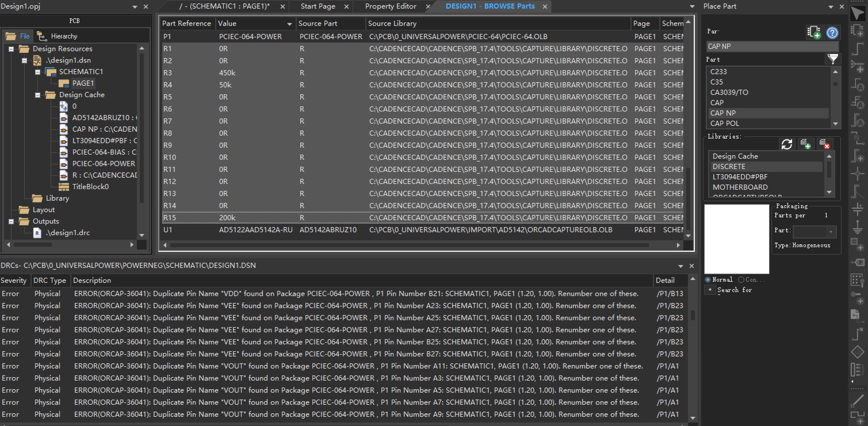Collapse the .\design1.dsn node
This screenshot has width=868, height=426.
[24, 60]
